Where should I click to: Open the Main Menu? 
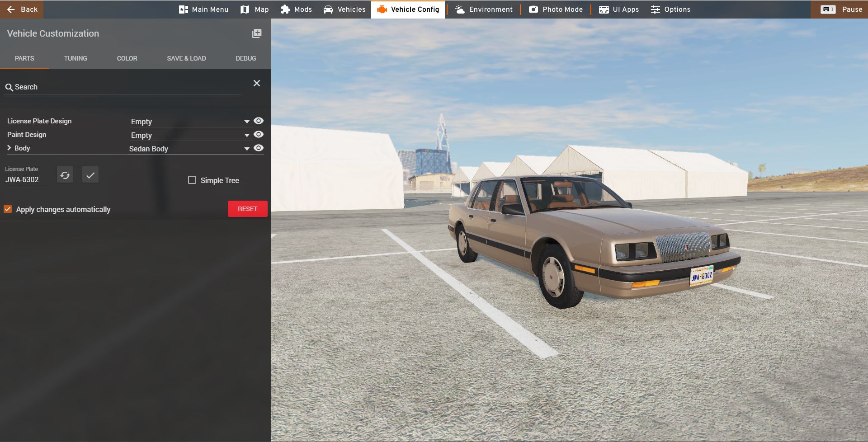tap(203, 9)
